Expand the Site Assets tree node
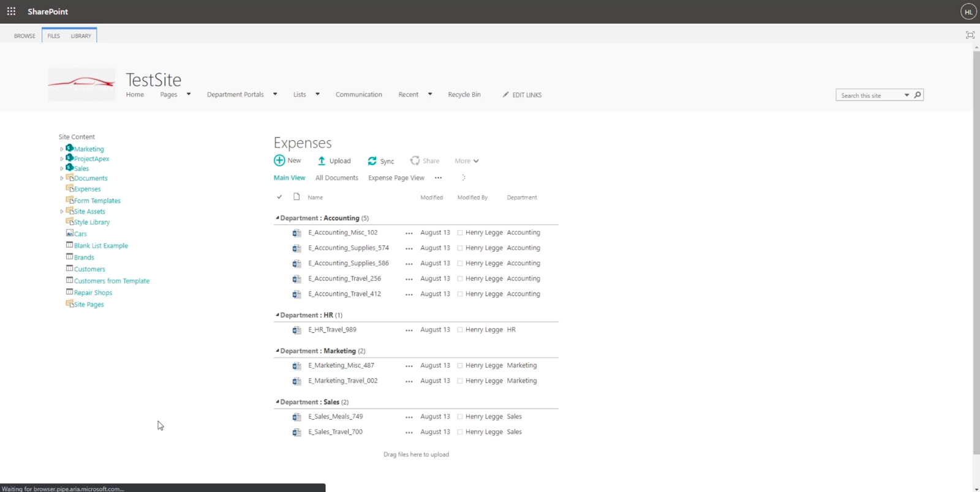This screenshot has height=492, width=980. (x=61, y=212)
